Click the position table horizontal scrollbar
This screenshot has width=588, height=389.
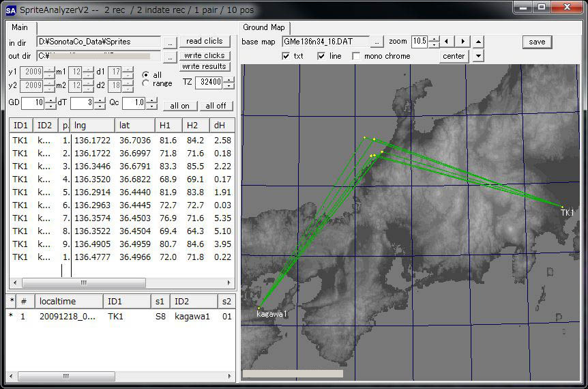coord(84,283)
